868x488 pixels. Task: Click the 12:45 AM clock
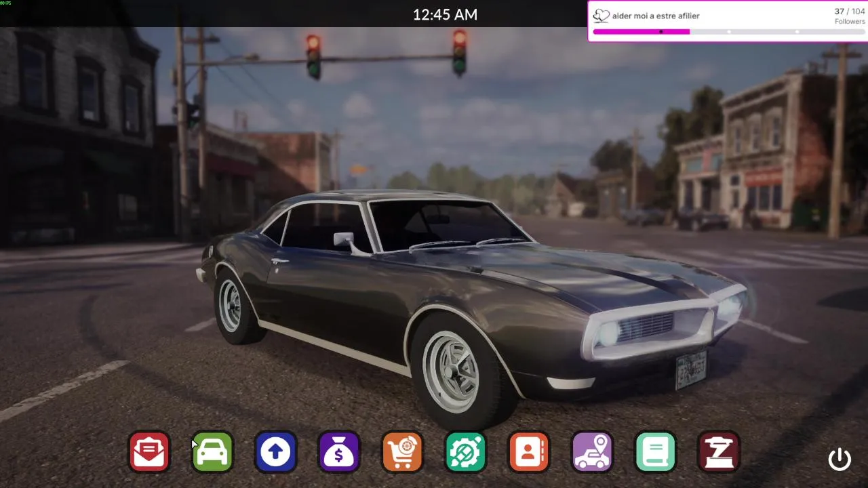pos(445,14)
